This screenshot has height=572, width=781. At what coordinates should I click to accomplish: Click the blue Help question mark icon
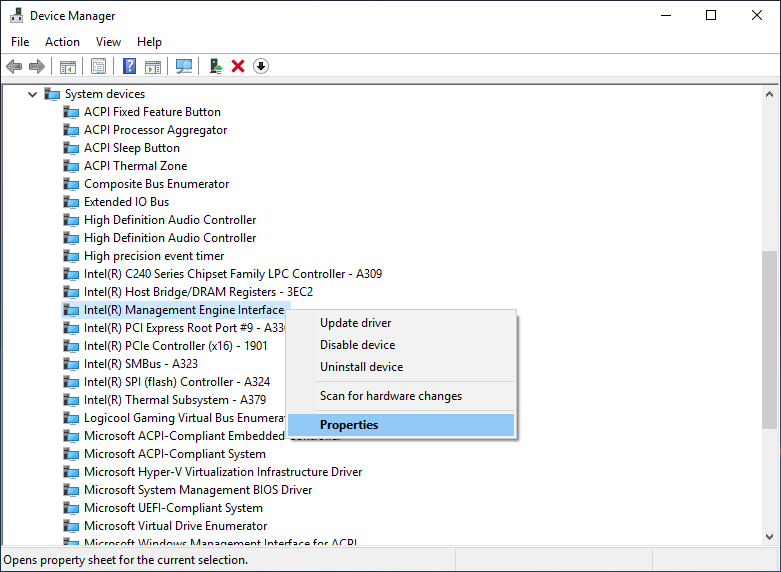click(x=130, y=66)
